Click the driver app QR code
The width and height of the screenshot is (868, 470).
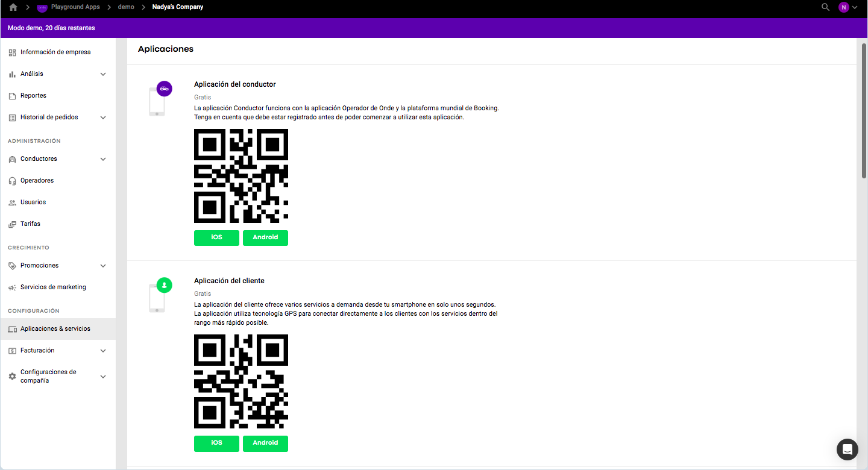[x=241, y=176]
